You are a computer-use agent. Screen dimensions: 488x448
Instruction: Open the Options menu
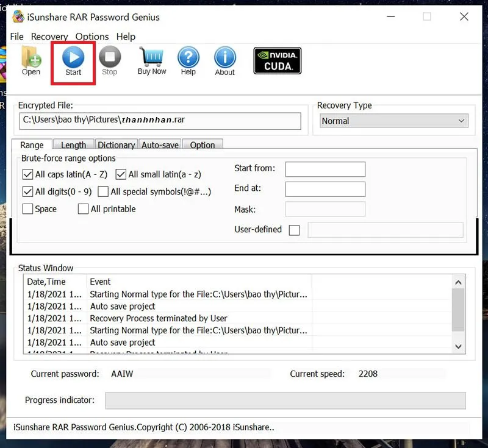(92, 37)
